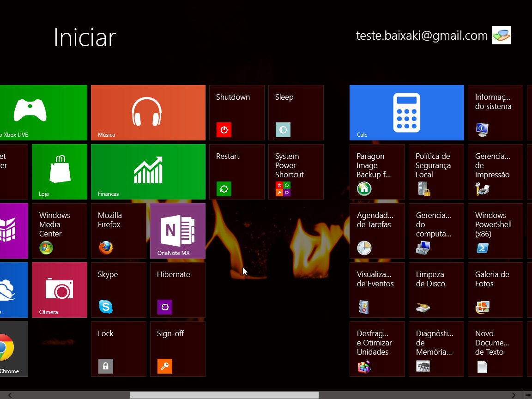This screenshot has height=399, width=532.
Task: Click the Lock tile
Action: coord(118,349)
